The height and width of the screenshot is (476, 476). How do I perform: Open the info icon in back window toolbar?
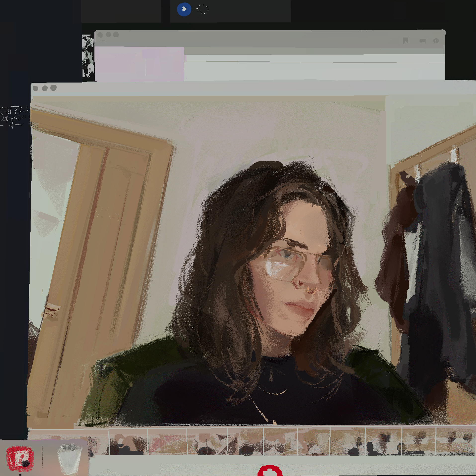click(436, 41)
